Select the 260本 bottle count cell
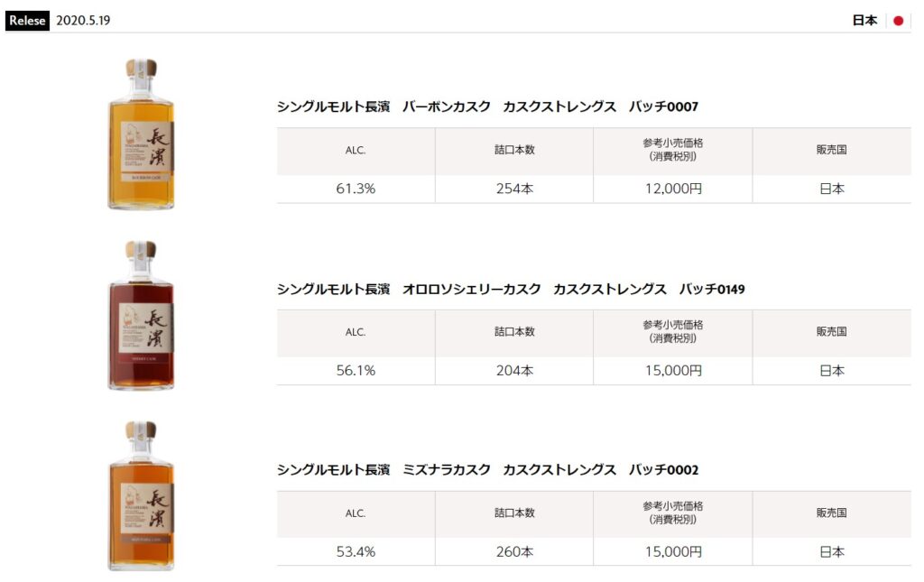Screen dimensions: 924x582 point(514,552)
